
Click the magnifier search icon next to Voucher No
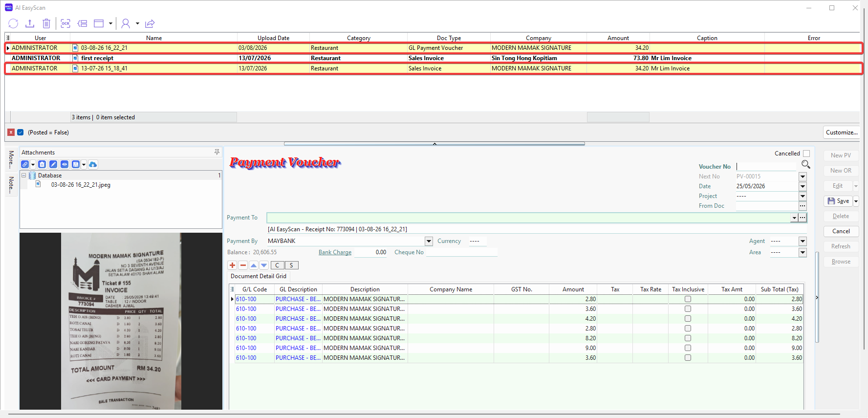[806, 164]
